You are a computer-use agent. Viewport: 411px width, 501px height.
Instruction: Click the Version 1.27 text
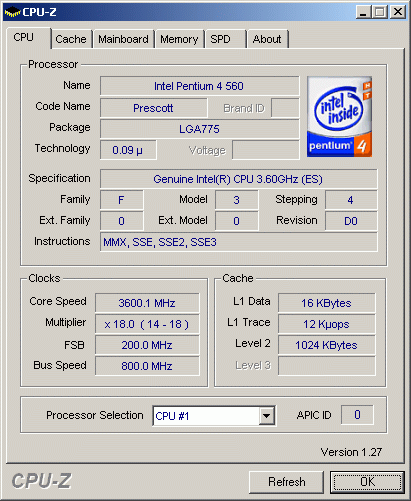(x=351, y=452)
